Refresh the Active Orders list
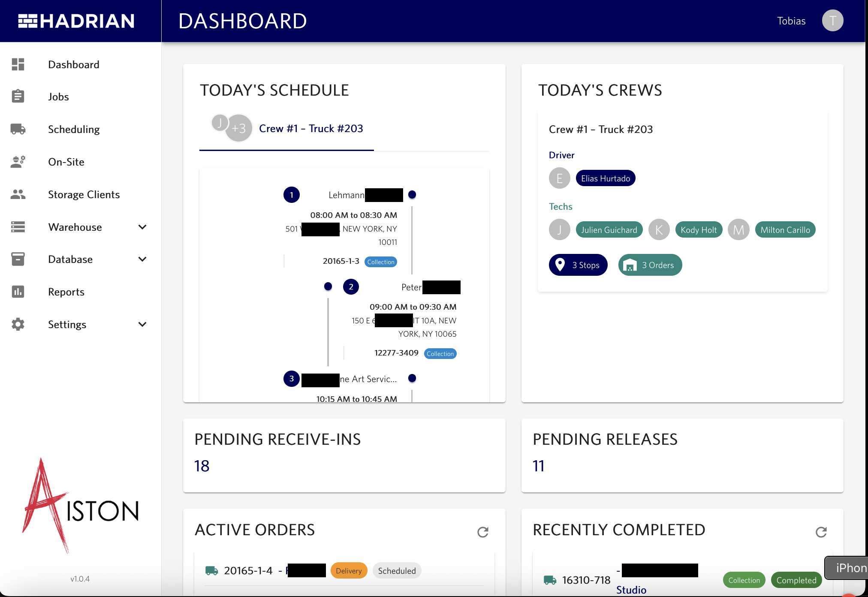 pyautogui.click(x=483, y=532)
